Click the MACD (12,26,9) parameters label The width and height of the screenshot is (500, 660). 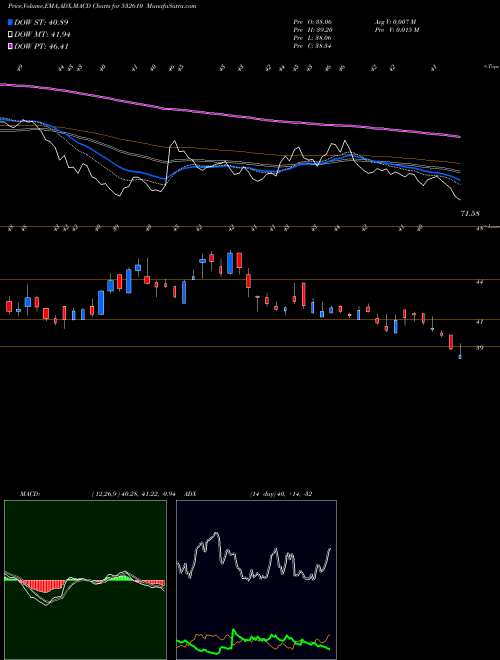[x=136, y=494]
